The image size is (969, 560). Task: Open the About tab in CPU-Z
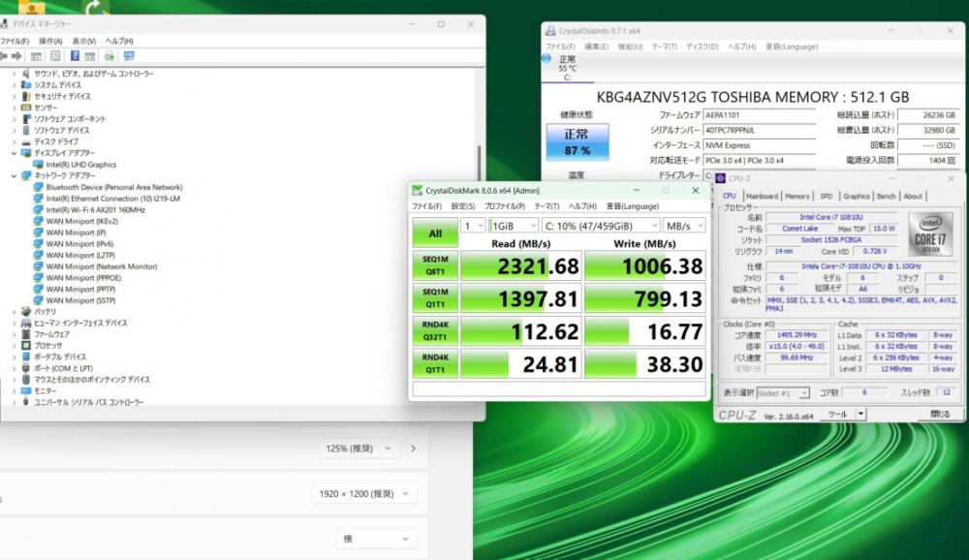(913, 196)
